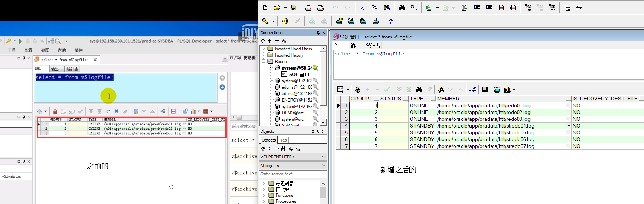Click the Window list icon in top toolbar
Image resolution: width=644 pixels, height=204 pixels.
pos(567,8)
